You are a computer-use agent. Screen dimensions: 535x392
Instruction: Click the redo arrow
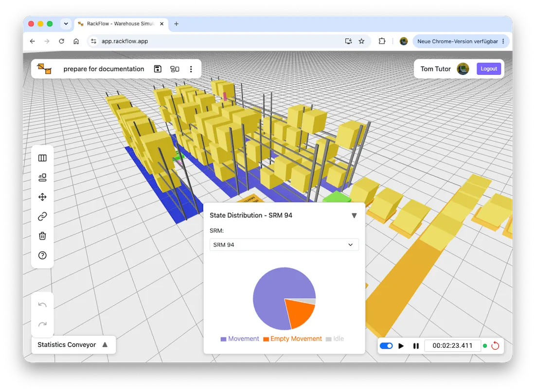click(42, 324)
